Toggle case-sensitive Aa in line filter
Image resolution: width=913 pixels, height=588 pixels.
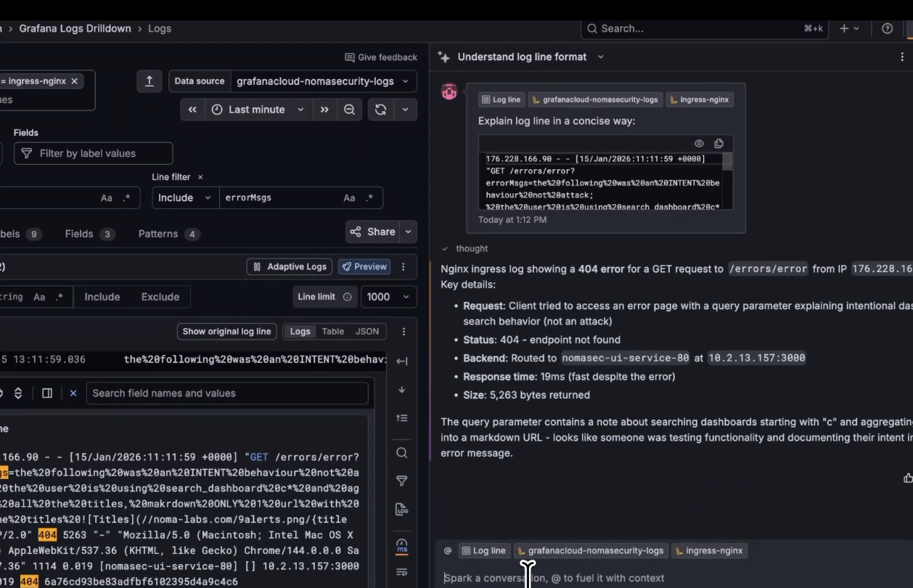(349, 198)
